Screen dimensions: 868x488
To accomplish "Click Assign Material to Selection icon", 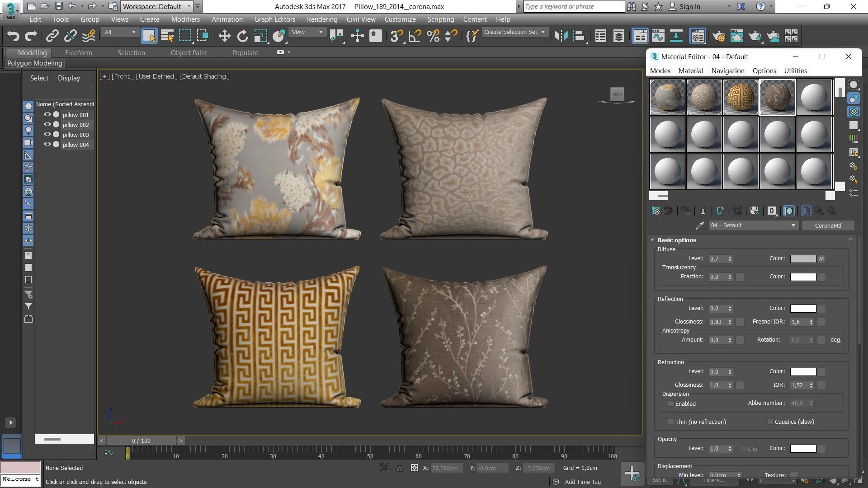I will (x=686, y=211).
